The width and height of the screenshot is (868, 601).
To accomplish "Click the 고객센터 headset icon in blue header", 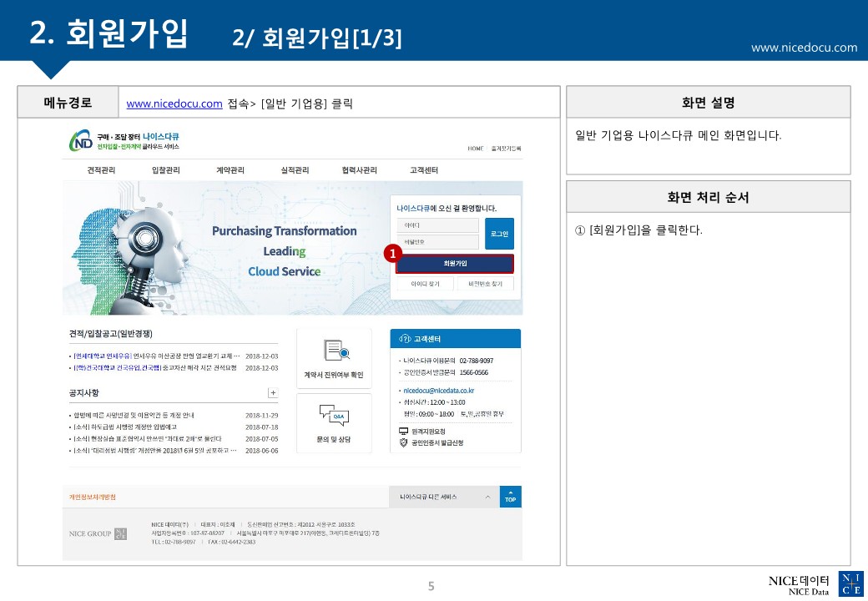I will pyautogui.click(x=405, y=339).
